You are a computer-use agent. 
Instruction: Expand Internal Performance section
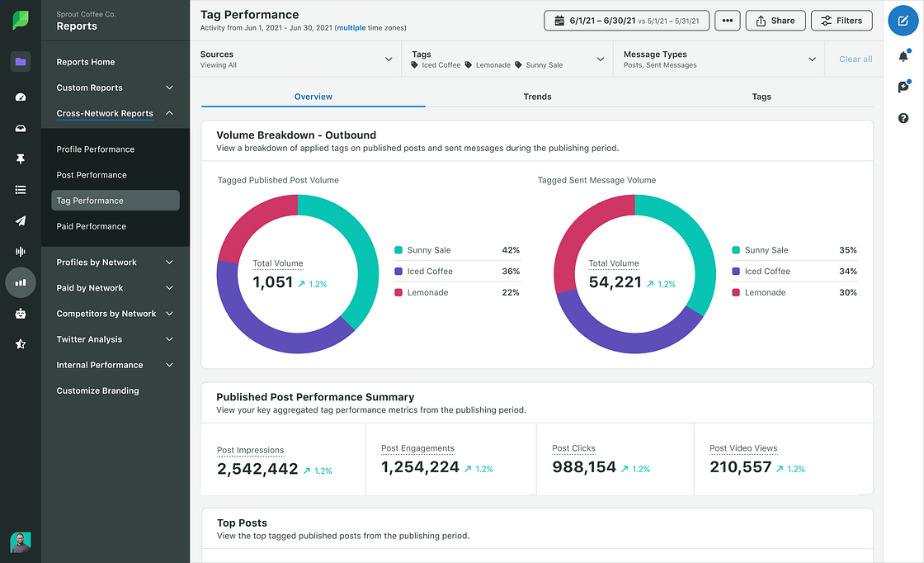coord(115,365)
